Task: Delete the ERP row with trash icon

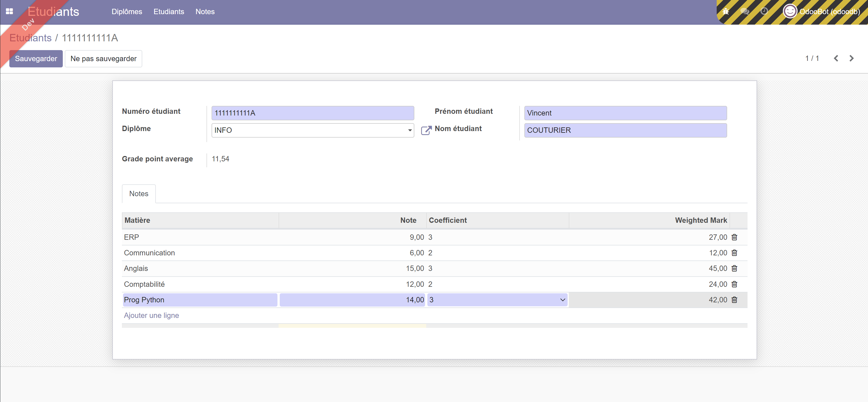Action: coord(734,238)
